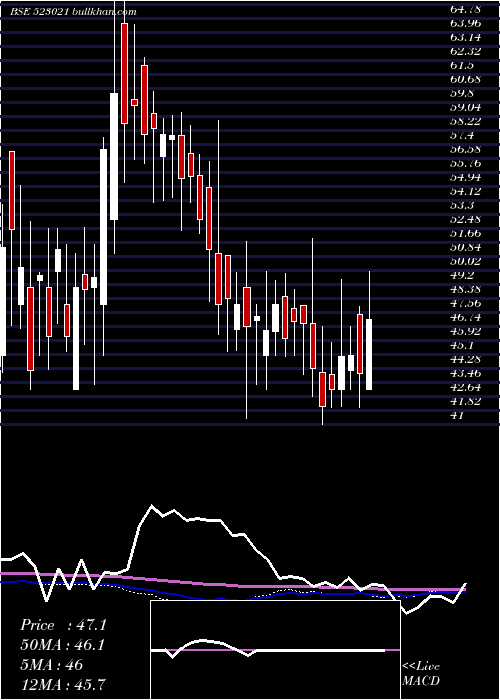500x700 pixels.
Task: Click the 49.2 price axis label
Action: click(461, 275)
